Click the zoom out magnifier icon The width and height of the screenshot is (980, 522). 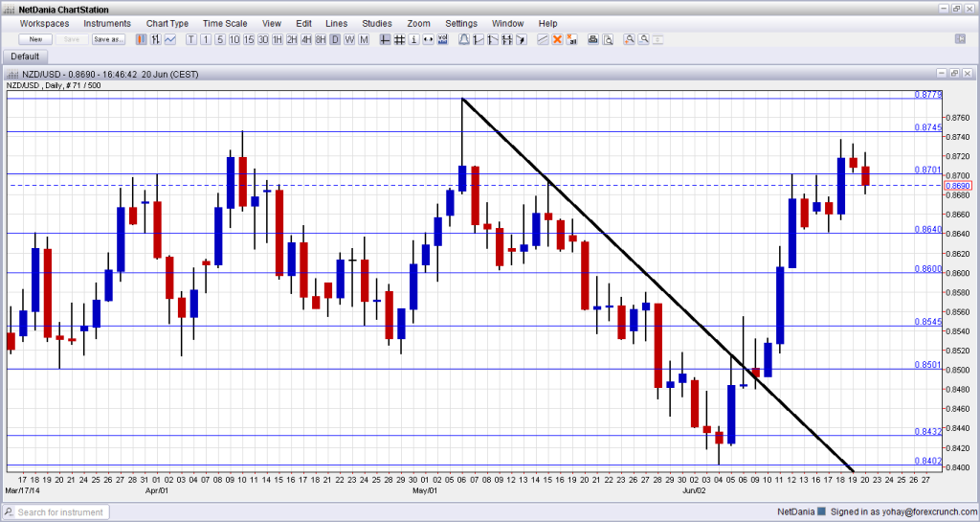click(x=644, y=39)
